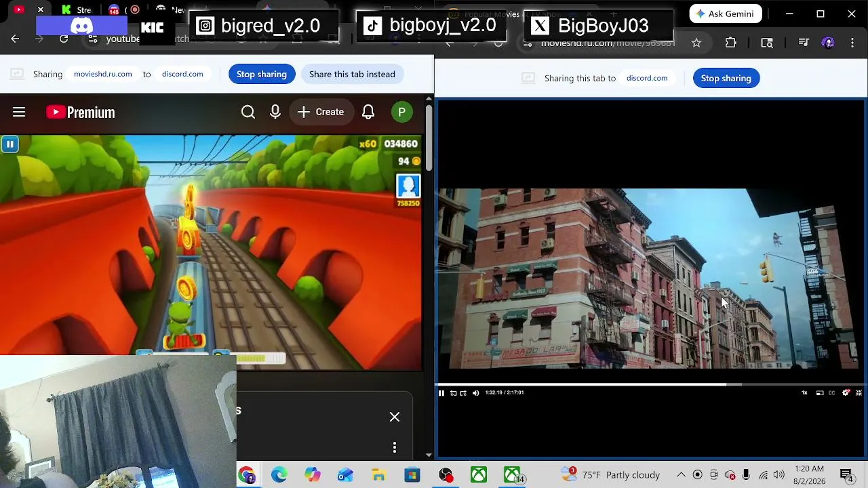
Task: Go to the YouTube Premium home logo
Action: (x=81, y=113)
